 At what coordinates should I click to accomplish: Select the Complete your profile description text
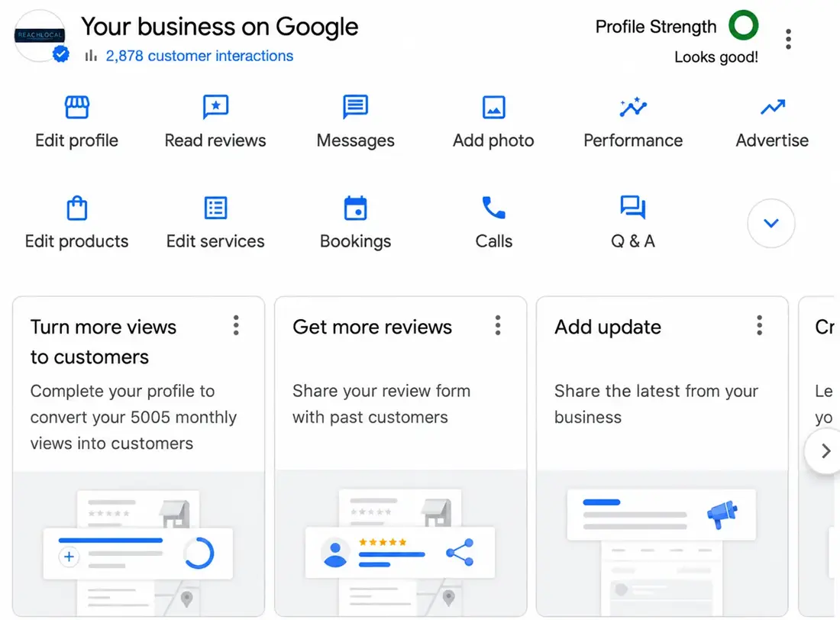point(134,417)
